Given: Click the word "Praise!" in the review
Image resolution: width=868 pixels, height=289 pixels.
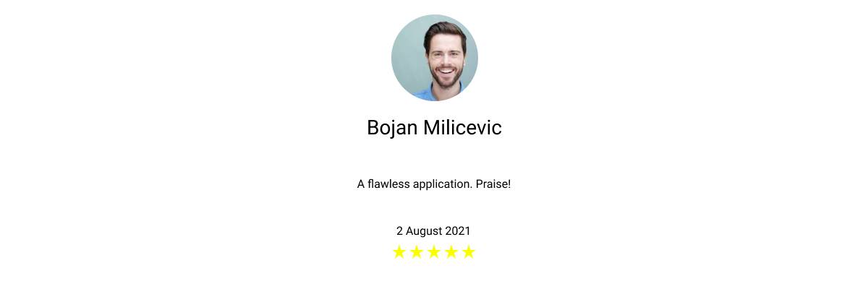Looking at the screenshot, I should 493,184.
